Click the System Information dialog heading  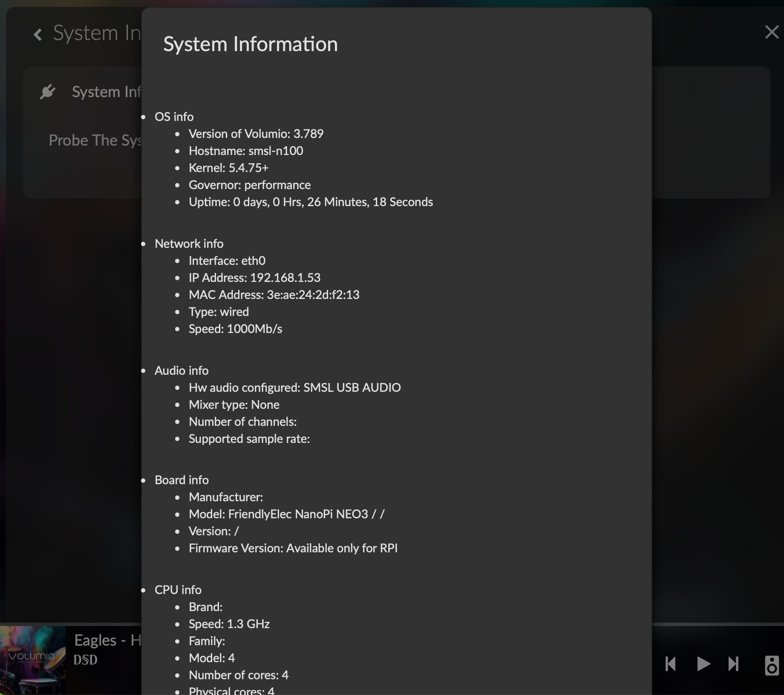(x=251, y=44)
